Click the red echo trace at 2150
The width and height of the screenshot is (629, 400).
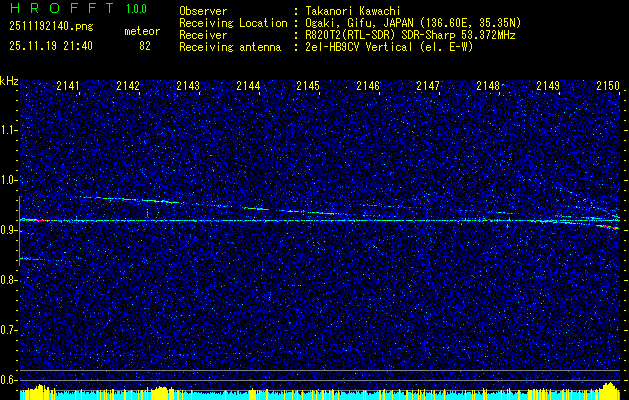(608, 227)
